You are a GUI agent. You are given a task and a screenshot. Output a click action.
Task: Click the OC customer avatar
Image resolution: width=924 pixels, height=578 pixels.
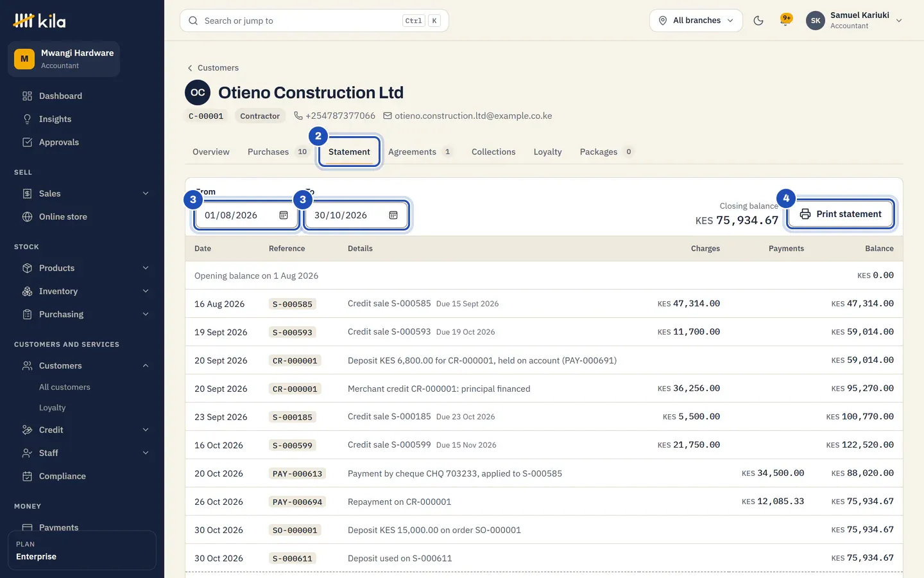tap(198, 92)
